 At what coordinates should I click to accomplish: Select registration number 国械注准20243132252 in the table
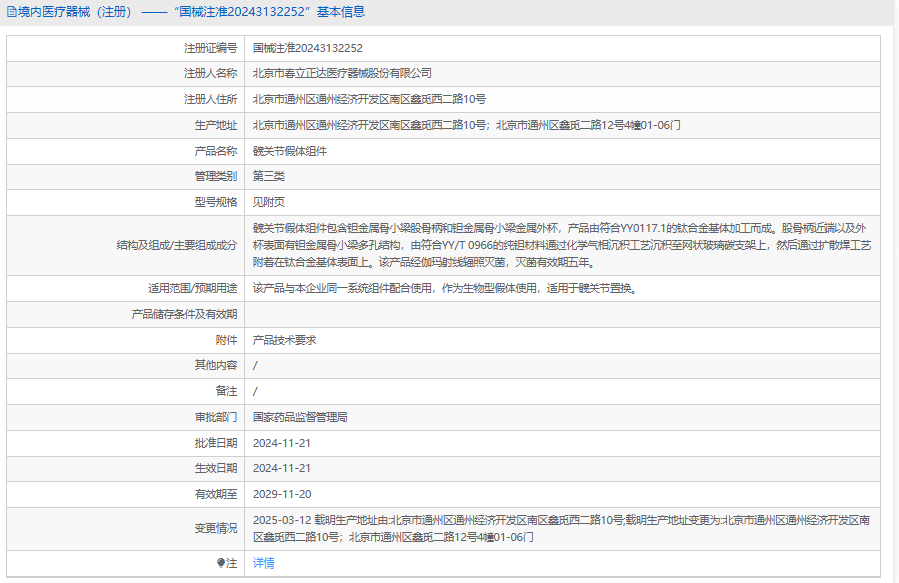[307, 48]
